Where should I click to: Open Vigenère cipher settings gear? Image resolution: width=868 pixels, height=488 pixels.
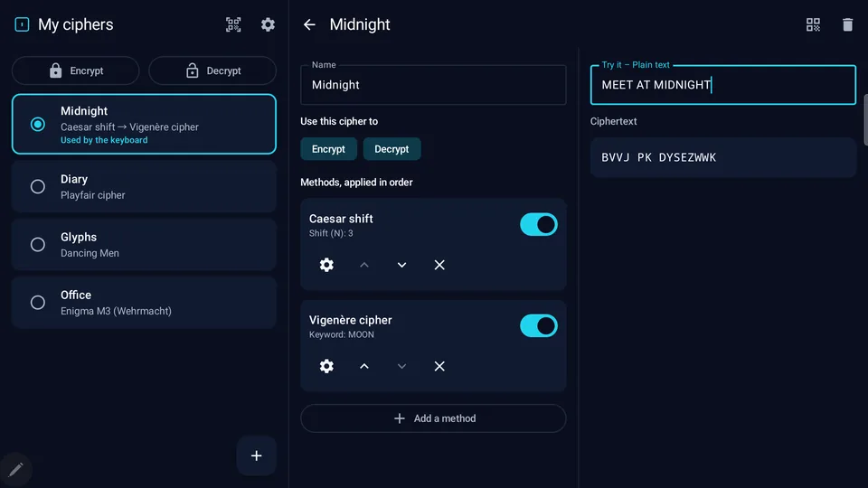pos(326,366)
